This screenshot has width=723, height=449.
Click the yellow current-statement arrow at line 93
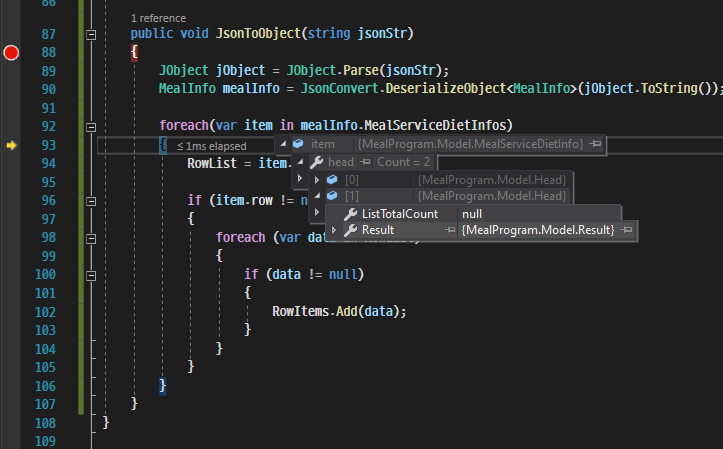coord(11,146)
